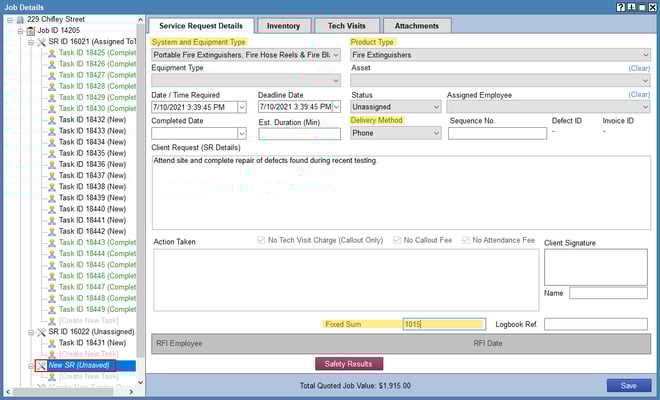Click the tree scrollbar down arrow

pos(141,382)
